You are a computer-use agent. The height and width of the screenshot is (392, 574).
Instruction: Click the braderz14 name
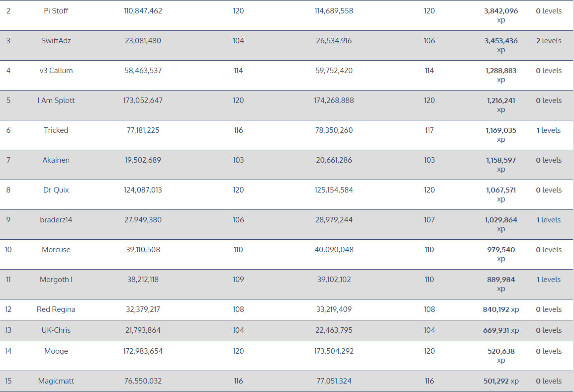coord(56,220)
